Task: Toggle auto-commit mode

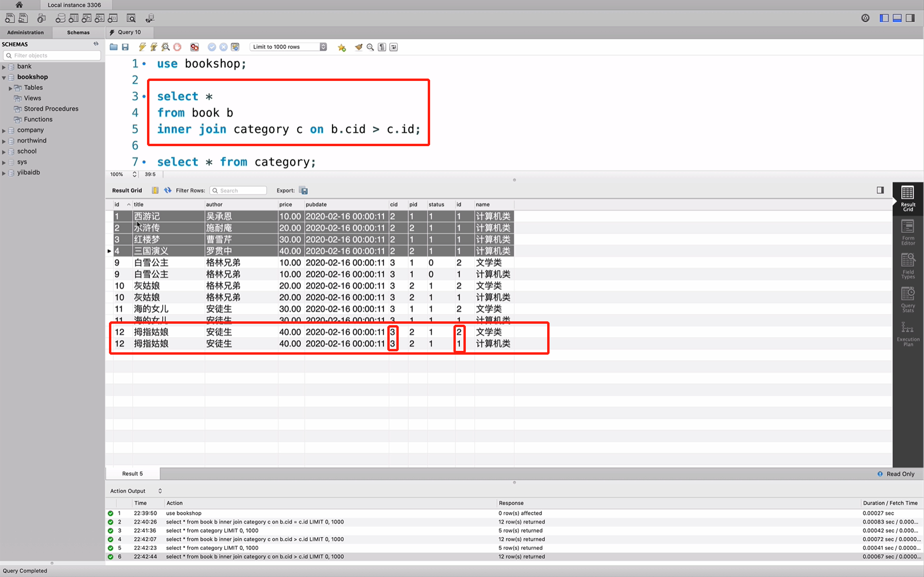Action: [x=235, y=47]
